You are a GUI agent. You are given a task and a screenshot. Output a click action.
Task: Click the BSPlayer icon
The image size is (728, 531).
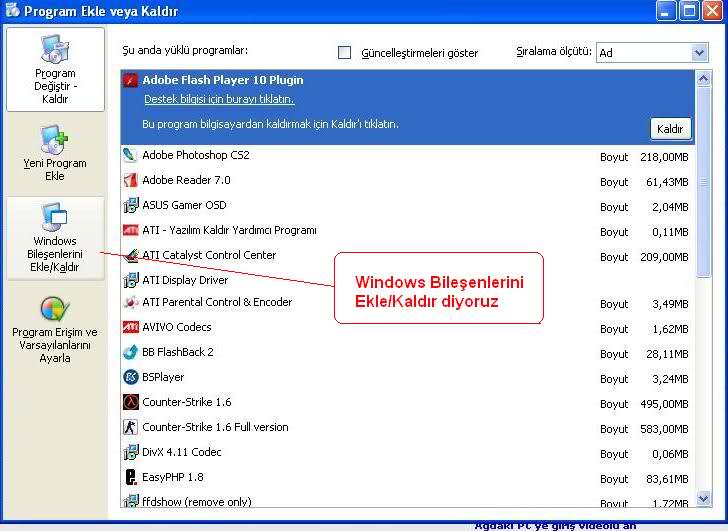[x=130, y=377]
